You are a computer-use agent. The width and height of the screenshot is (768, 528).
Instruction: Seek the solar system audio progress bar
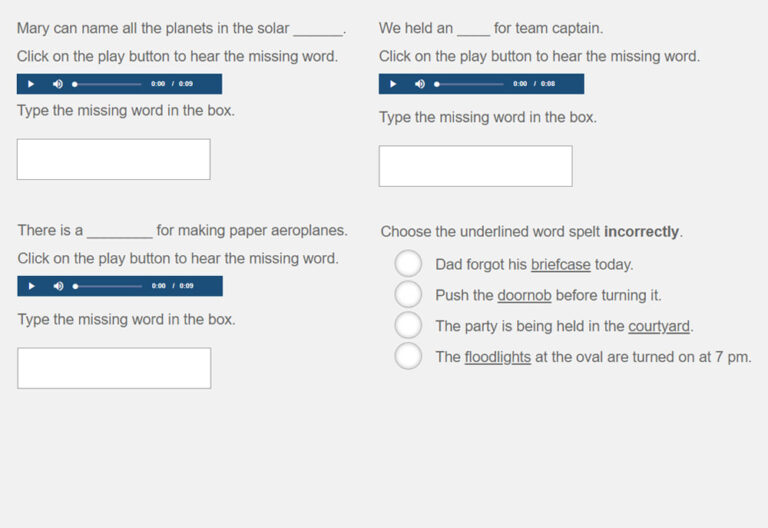pos(108,84)
